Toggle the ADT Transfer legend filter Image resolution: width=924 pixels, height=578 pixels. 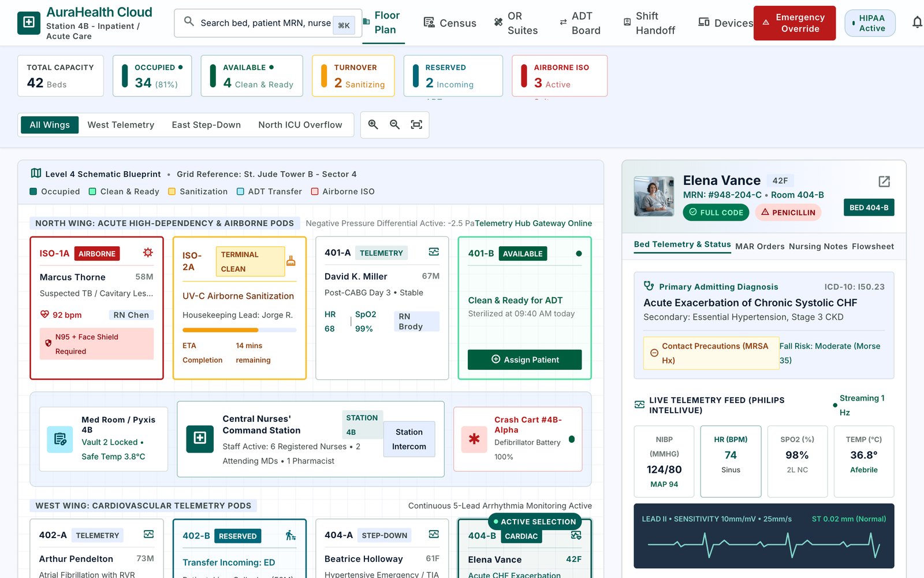coord(269,191)
